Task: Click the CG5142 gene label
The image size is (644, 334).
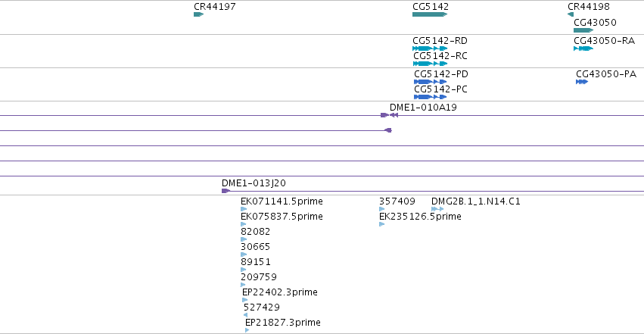Action: 431,7
